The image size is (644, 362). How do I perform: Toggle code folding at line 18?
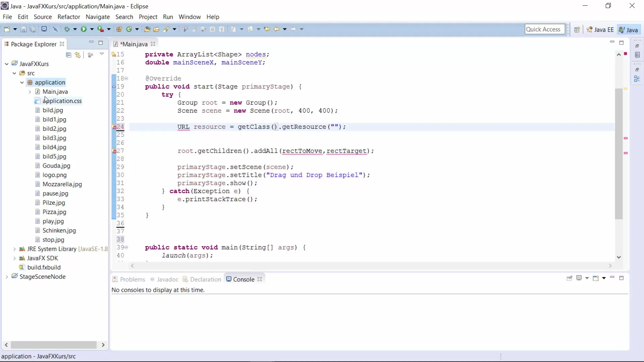[126, 78]
